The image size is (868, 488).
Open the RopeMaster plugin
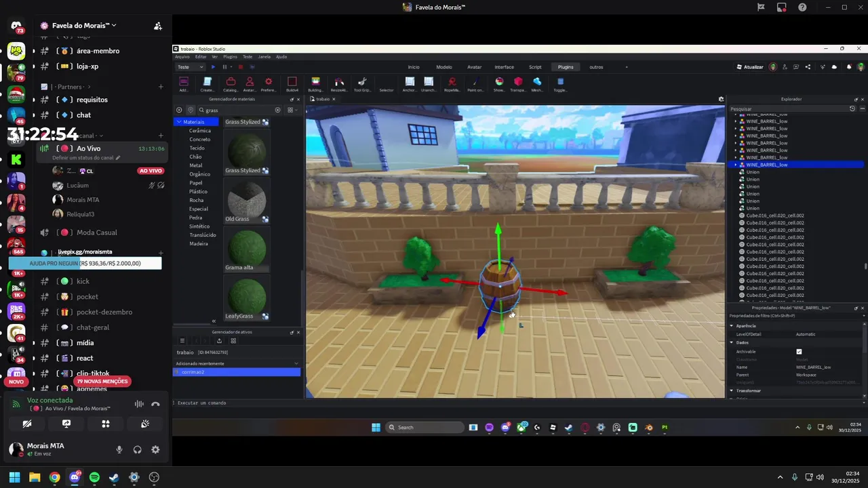[x=452, y=82]
